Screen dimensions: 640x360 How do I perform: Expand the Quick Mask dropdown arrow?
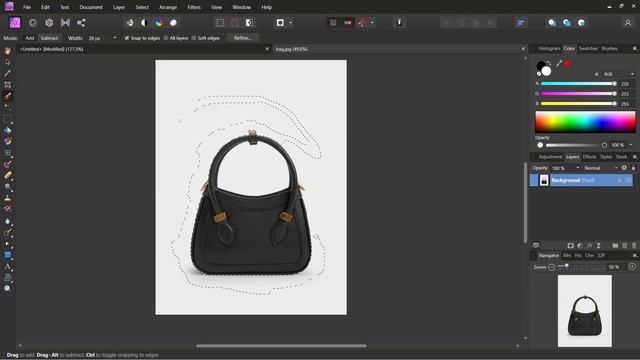pos(291,23)
